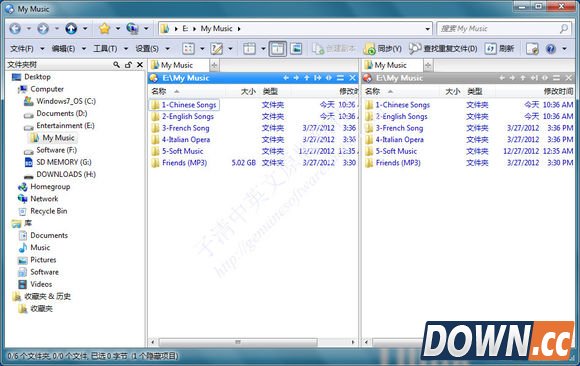
Task: Click left pane header back arrow
Action: [286, 78]
